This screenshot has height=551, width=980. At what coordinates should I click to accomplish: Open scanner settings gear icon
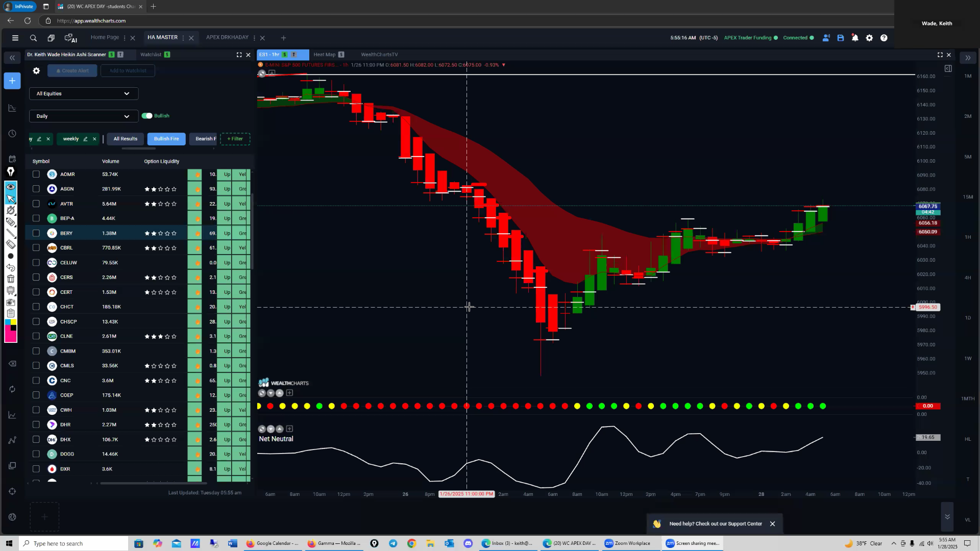[36, 71]
